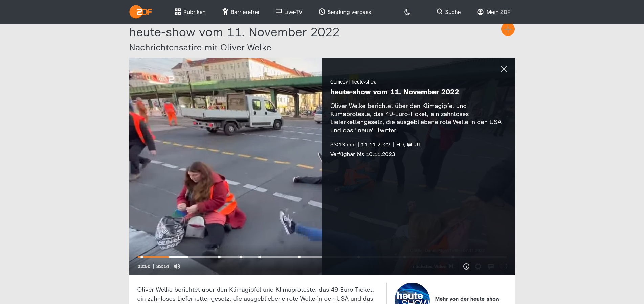Add video with orange plus button

coord(508,29)
